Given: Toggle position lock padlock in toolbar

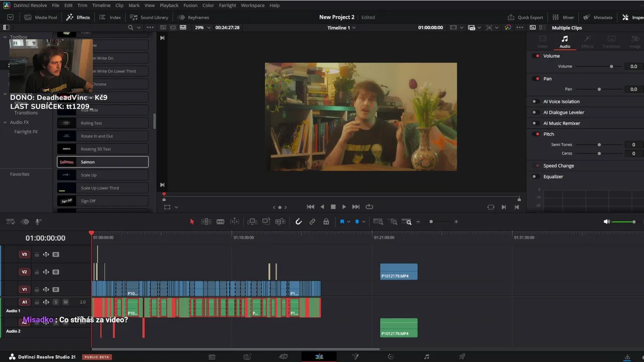Looking at the screenshot, I should 326,222.
